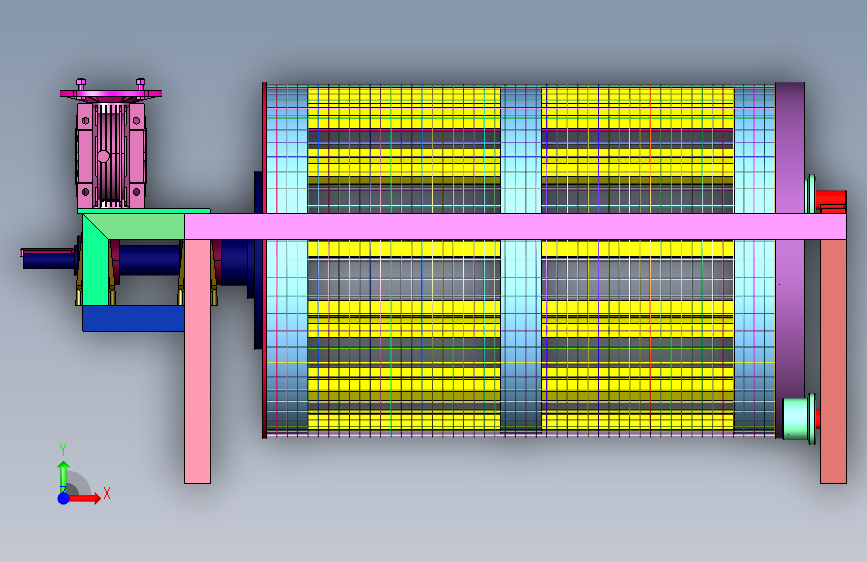
Task: Click the blue Z axis ball of the triad
Action: click(x=64, y=498)
